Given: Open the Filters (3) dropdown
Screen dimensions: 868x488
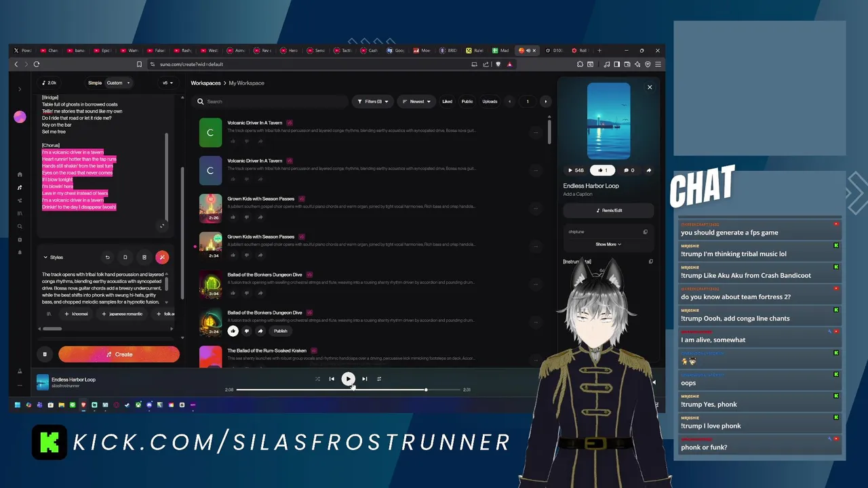Looking at the screenshot, I should tap(372, 102).
